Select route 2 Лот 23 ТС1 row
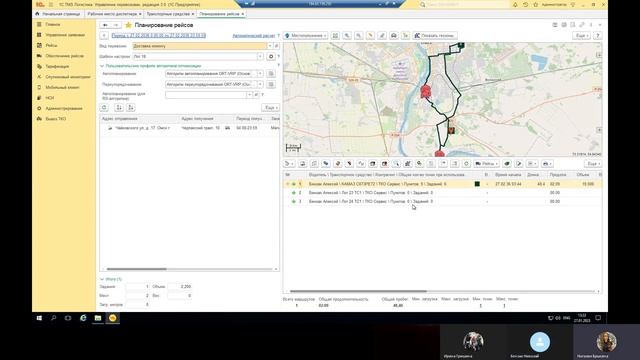 pyautogui.click(x=443, y=193)
